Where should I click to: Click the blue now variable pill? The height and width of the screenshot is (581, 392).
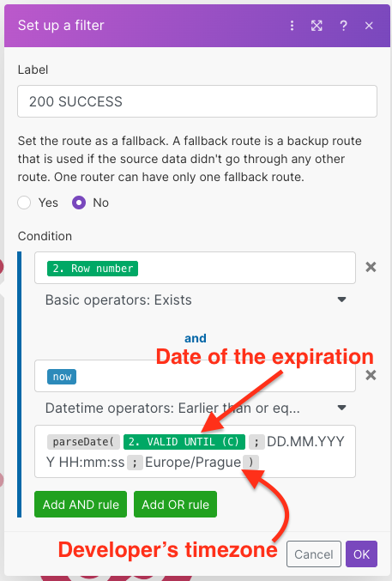point(62,377)
